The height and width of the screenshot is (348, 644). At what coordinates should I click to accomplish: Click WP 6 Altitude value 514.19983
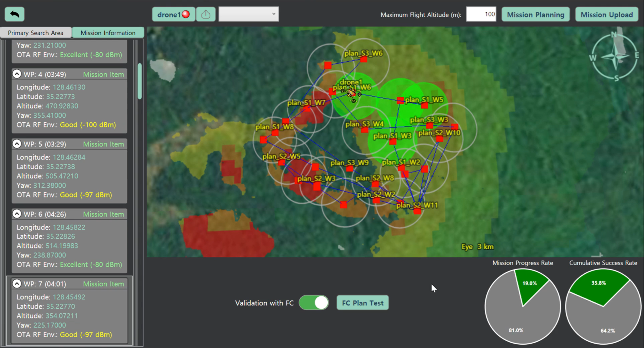[62, 246]
